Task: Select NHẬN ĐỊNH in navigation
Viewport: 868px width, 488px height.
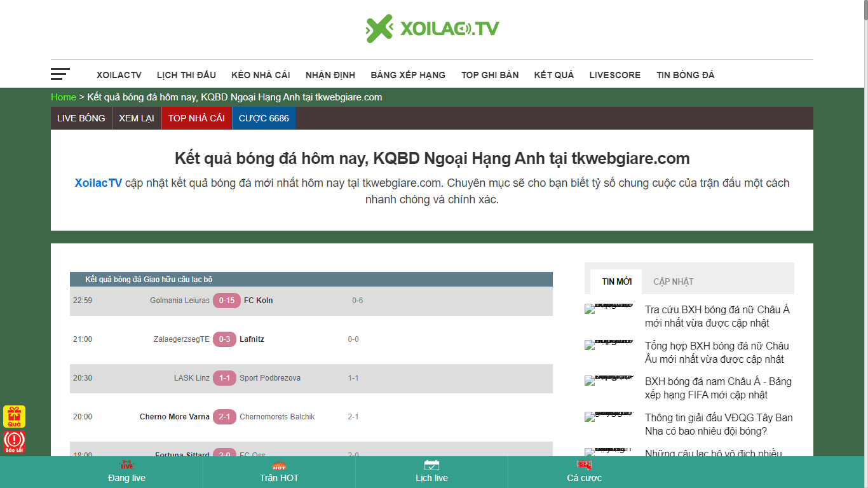Action: tap(330, 75)
